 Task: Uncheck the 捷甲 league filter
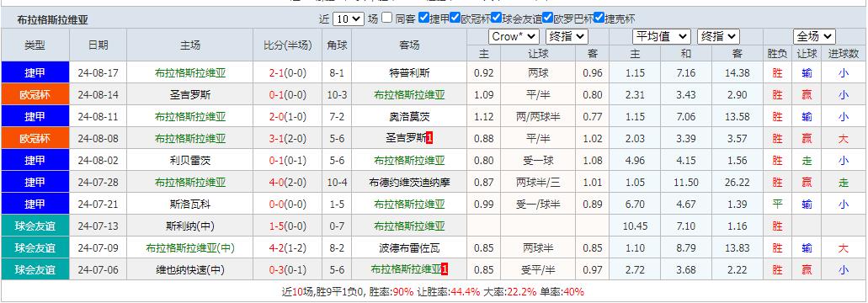click(x=424, y=18)
